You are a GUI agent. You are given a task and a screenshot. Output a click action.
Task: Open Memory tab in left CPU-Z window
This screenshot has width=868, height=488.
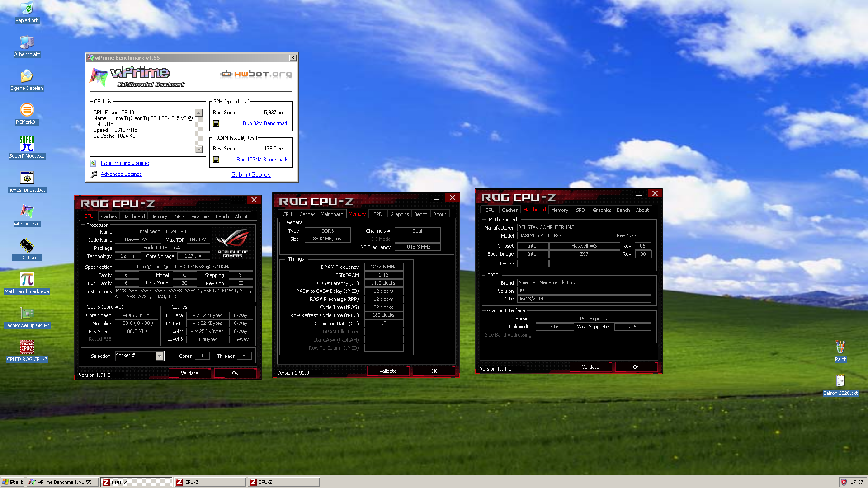click(x=159, y=216)
